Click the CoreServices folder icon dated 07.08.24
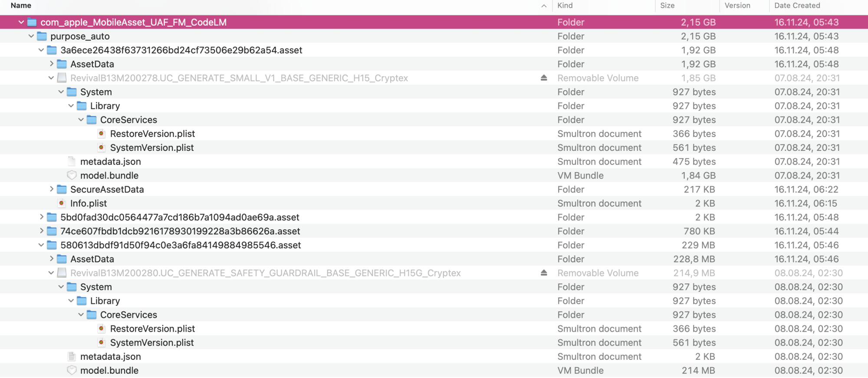This screenshot has height=378, width=868. point(92,120)
